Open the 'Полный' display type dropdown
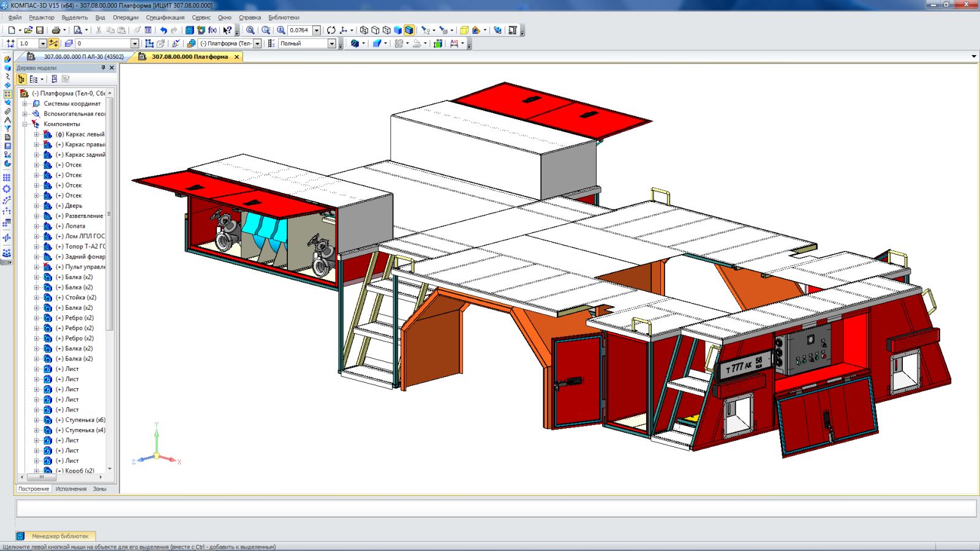Viewport: 980px width, 551px height. (331, 43)
